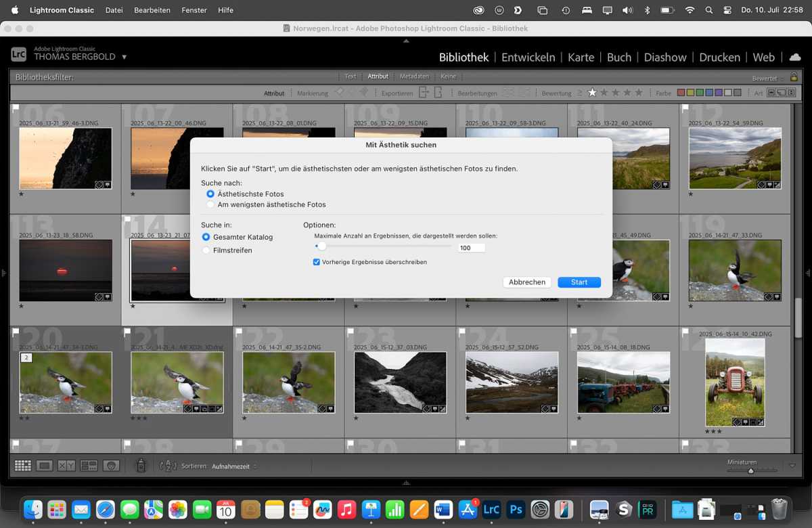The height and width of the screenshot is (528, 812).
Task: Open the Datei menu
Action: [x=114, y=10]
